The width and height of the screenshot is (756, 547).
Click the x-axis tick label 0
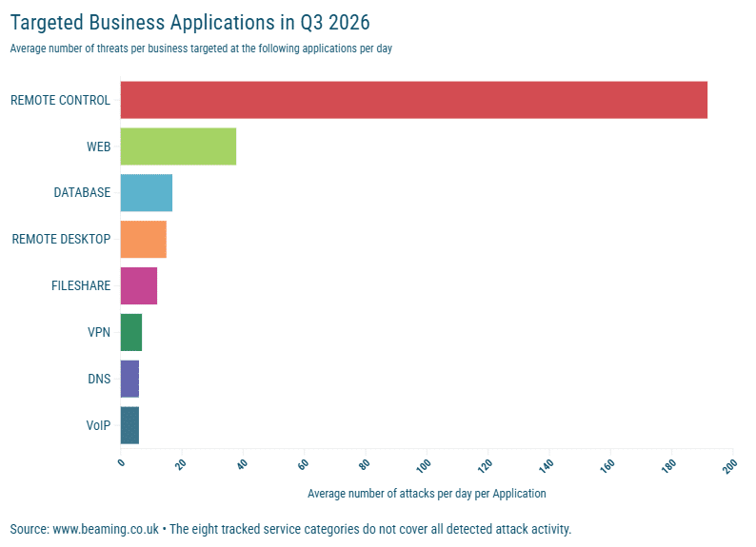121,462
